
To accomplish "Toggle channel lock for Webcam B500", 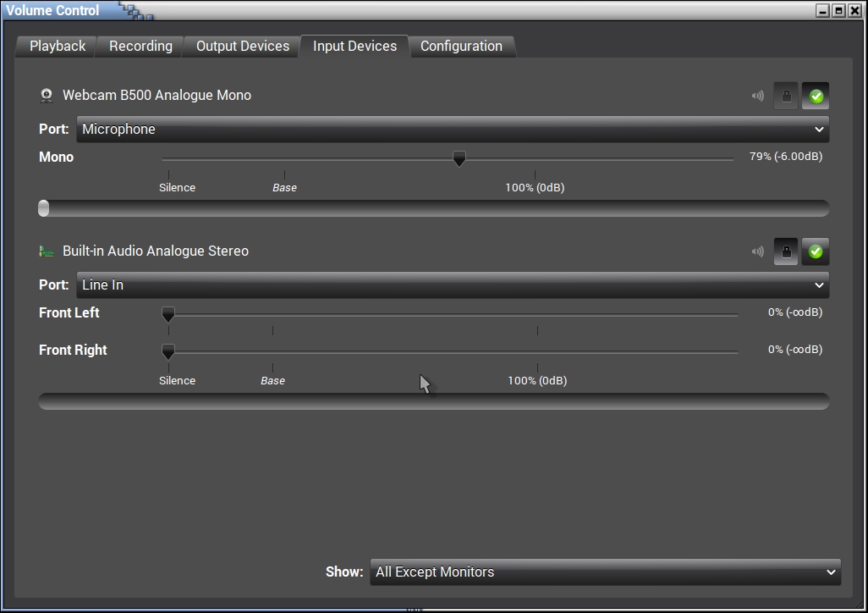I will point(786,96).
